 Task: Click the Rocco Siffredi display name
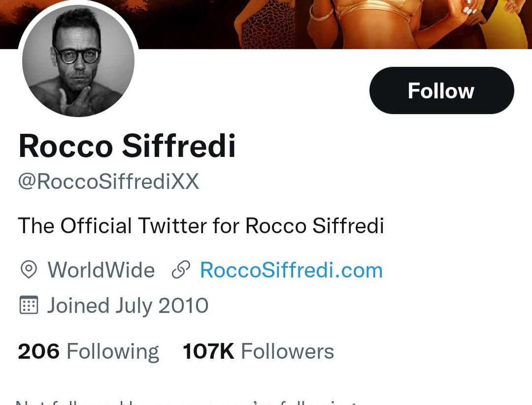(127, 146)
